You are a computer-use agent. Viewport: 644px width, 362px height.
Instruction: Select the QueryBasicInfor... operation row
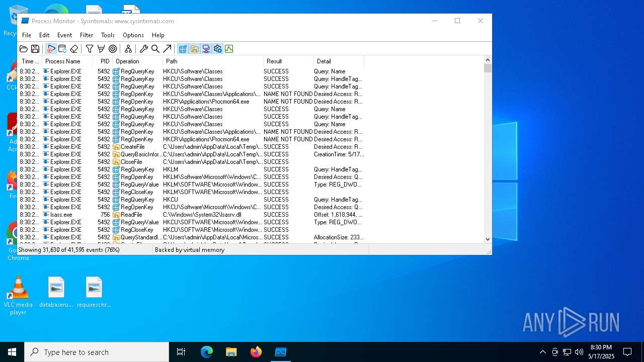tap(191, 154)
